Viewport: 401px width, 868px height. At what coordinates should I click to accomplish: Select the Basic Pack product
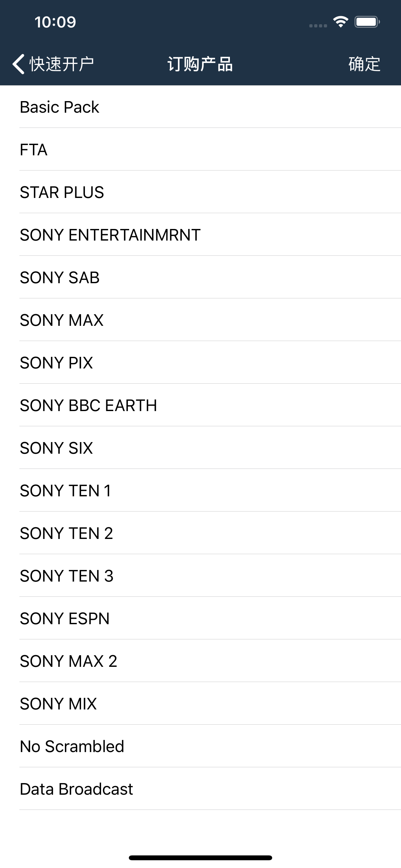[x=200, y=107]
